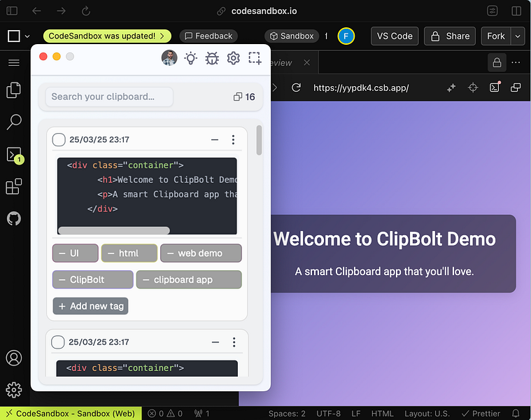This screenshot has width=531, height=420.
Task: Open the manage gear at sidebar bottom
Action: pyautogui.click(x=14, y=390)
